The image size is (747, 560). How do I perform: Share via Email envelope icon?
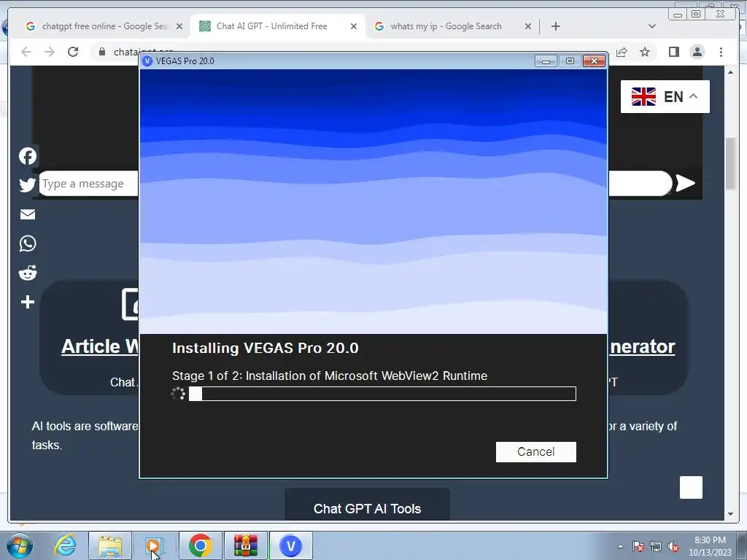tap(28, 214)
